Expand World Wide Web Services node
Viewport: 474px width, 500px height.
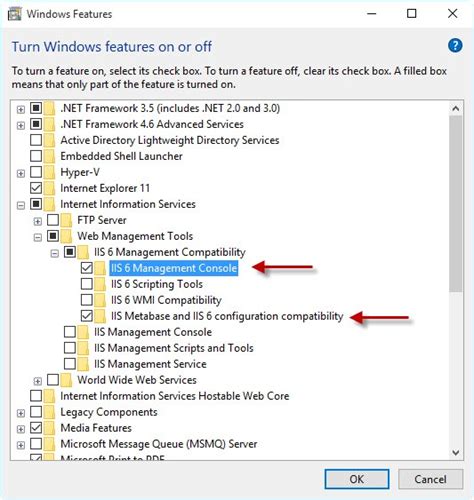(x=38, y=381)
